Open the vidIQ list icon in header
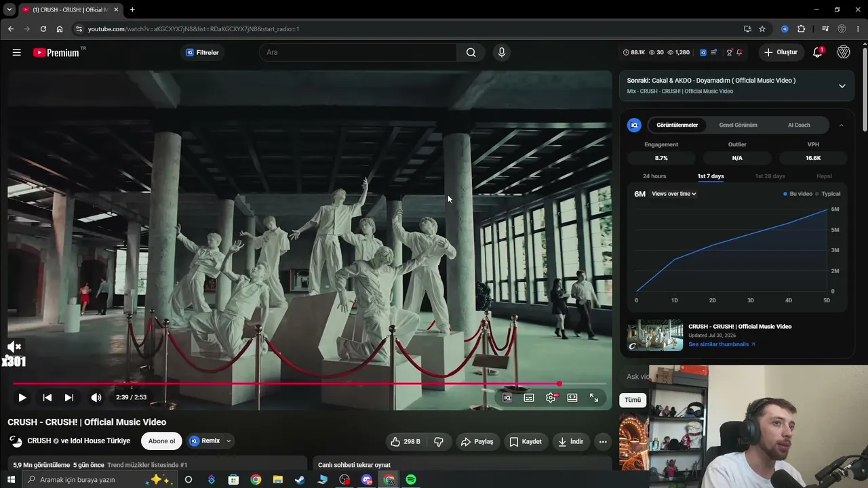This screenshot has width=868, height=488. [713, 52]
